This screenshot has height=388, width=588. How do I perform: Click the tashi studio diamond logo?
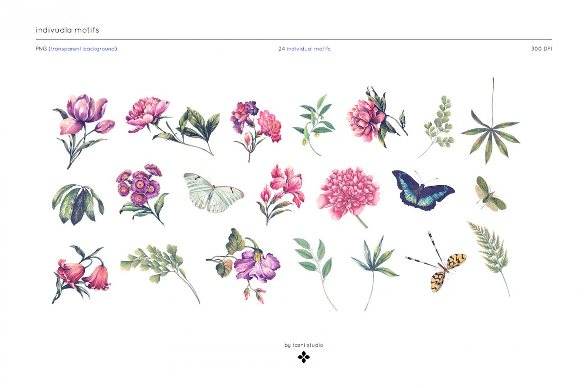[304, 357]
